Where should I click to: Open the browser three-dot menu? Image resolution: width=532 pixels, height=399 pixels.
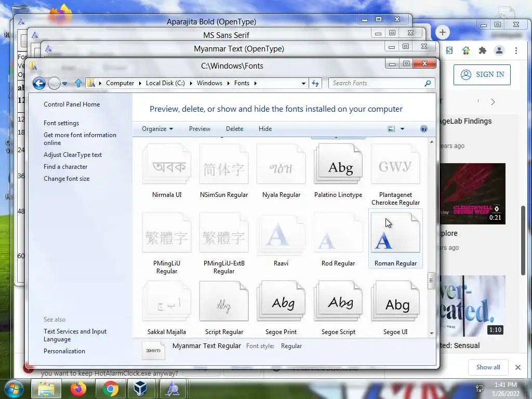coord(516,50)
